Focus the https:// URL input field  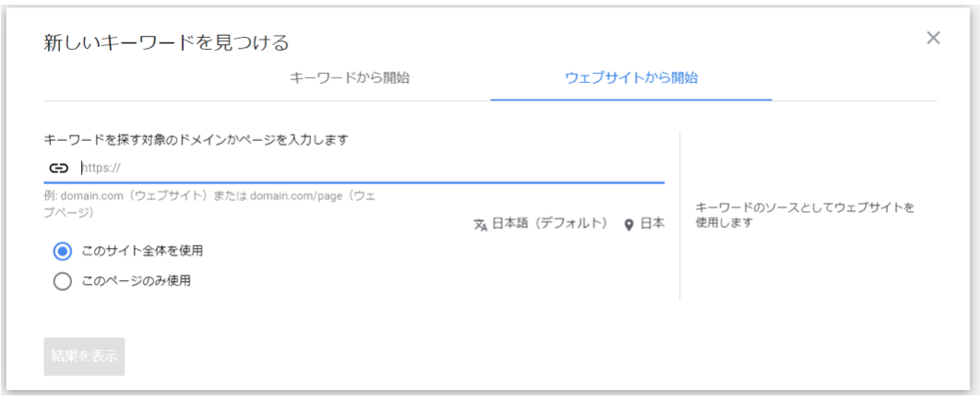point(372,168)
